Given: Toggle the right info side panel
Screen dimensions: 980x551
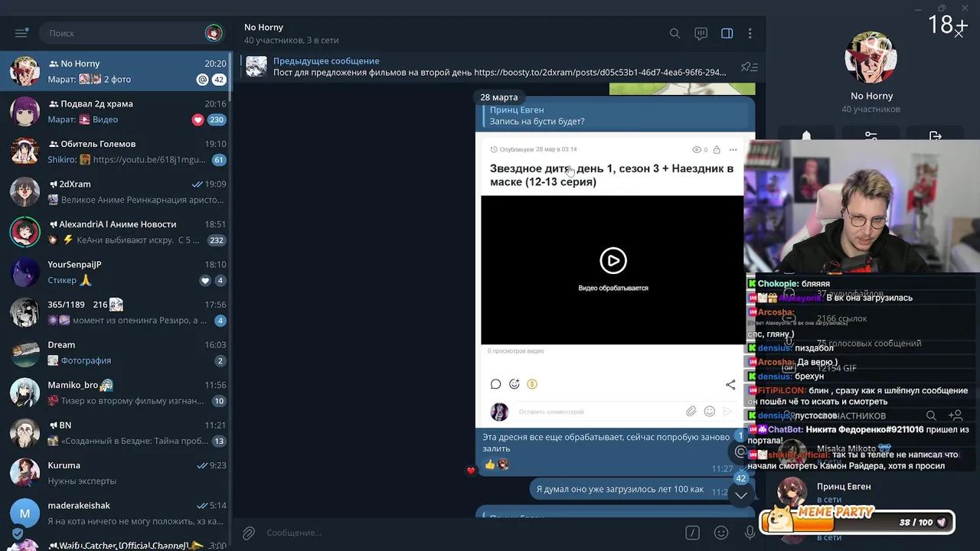Looking at the screenshot, I should pyautogui.click(x=727, y=34).
